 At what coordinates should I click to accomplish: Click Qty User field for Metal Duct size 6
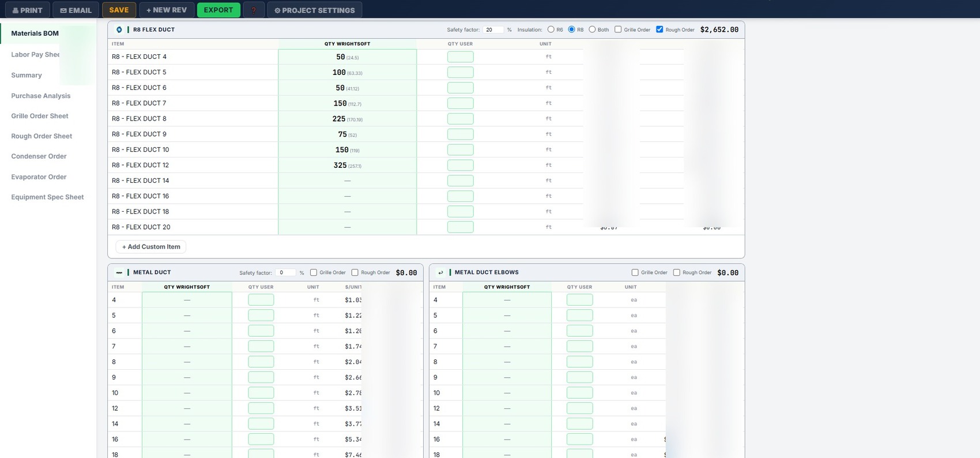(261, 331)
